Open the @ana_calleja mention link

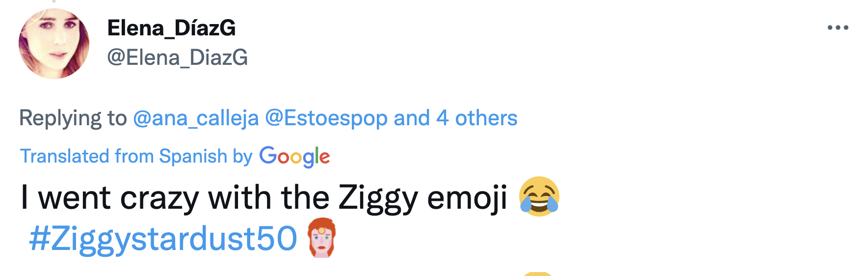(196, 118)
